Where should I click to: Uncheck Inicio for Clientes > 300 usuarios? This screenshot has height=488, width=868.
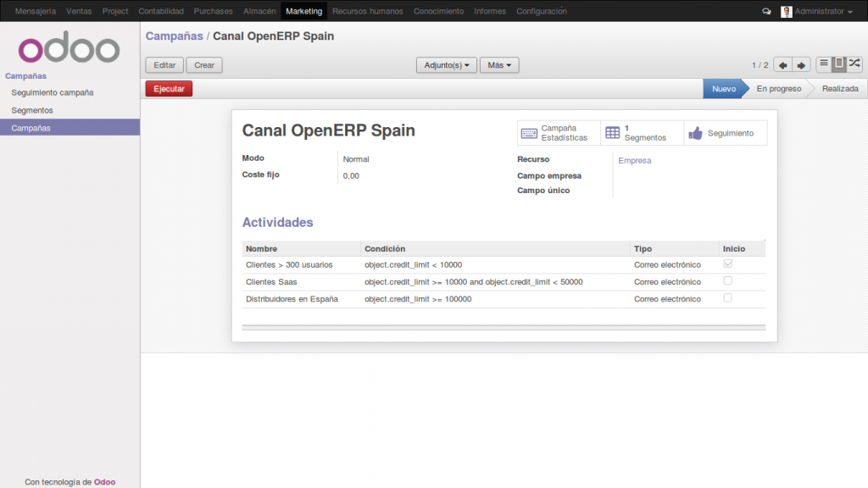pyautogui.click(x=727, y=264)
